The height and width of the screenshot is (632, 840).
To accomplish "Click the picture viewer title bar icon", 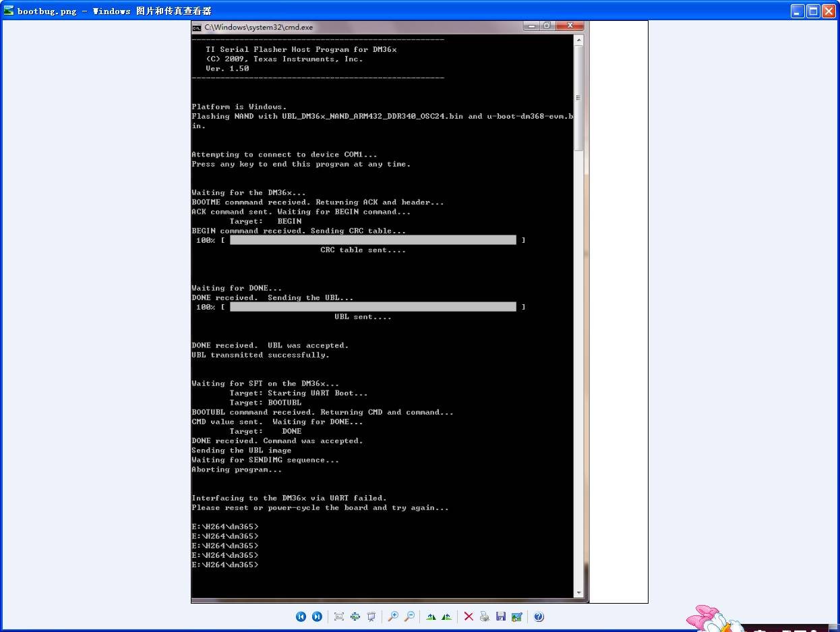I will pos(9,11).
